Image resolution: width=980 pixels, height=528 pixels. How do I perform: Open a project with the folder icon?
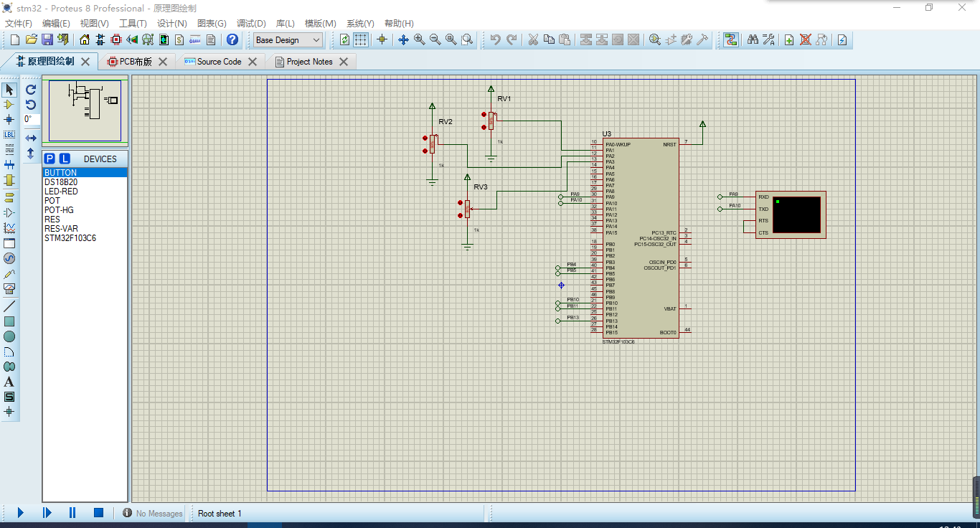31,39
